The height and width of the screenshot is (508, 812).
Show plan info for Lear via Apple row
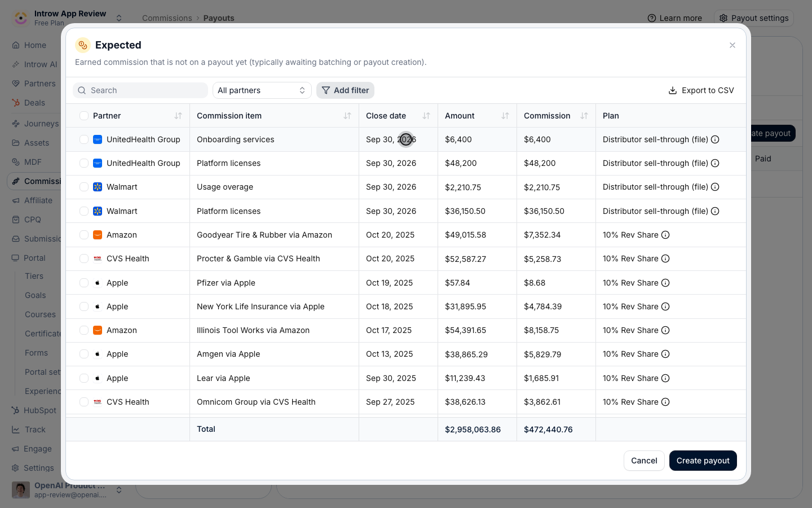coord(665,378)
